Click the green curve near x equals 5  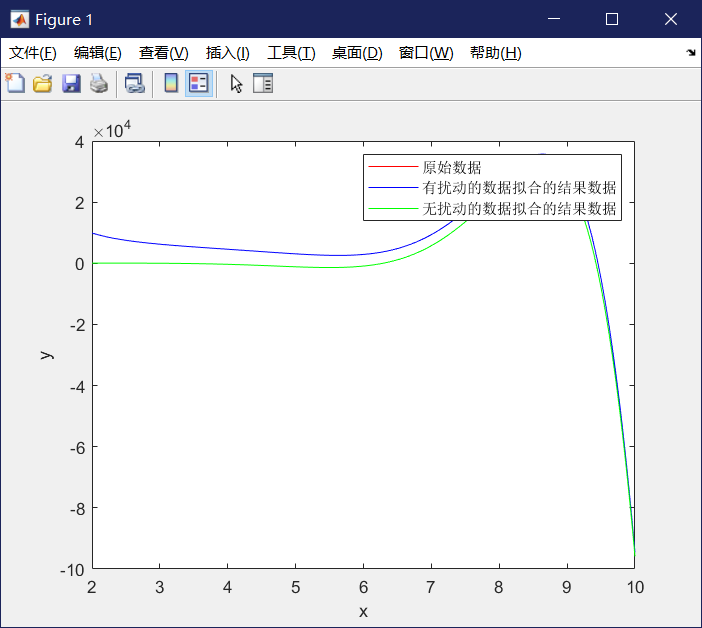295,266
